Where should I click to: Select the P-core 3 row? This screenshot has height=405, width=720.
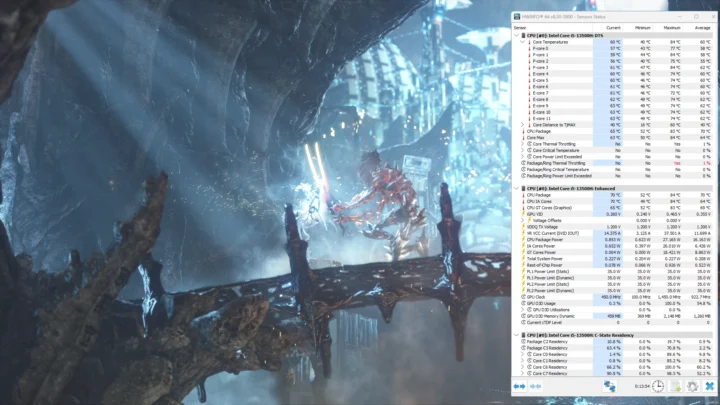tap(613, 68)
